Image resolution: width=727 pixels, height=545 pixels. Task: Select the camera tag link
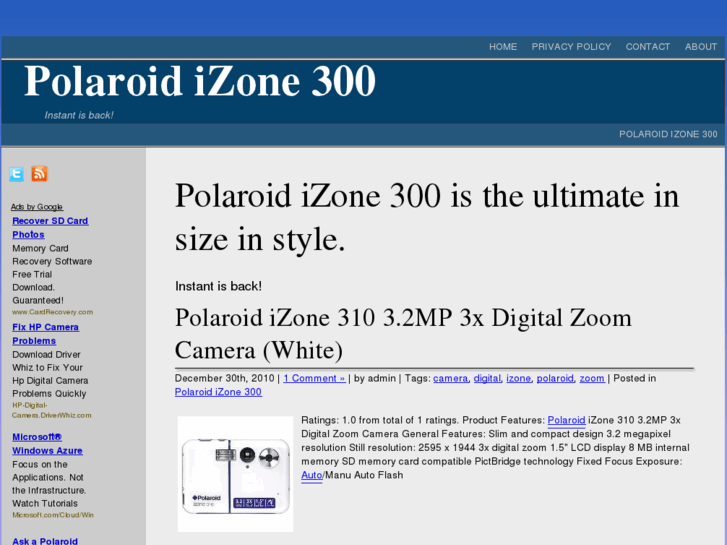[x=450, y=378]
